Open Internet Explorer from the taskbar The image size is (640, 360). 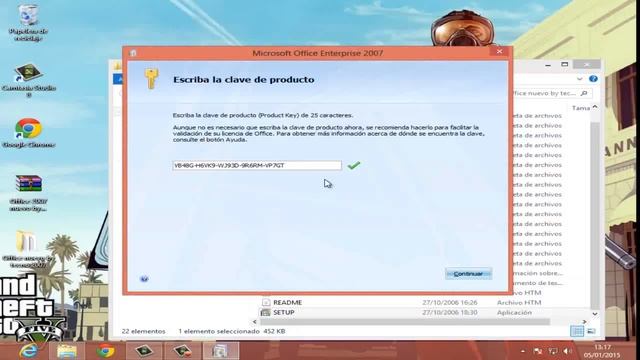coord(29,351)
